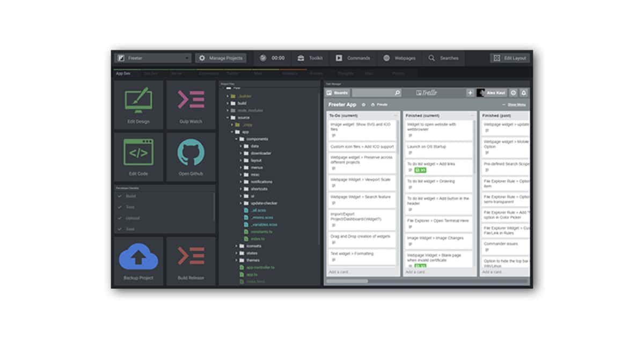The height and width of the screenshot is (338, 644).
Task: Expand the themes folder
Action: pos(236,260)
